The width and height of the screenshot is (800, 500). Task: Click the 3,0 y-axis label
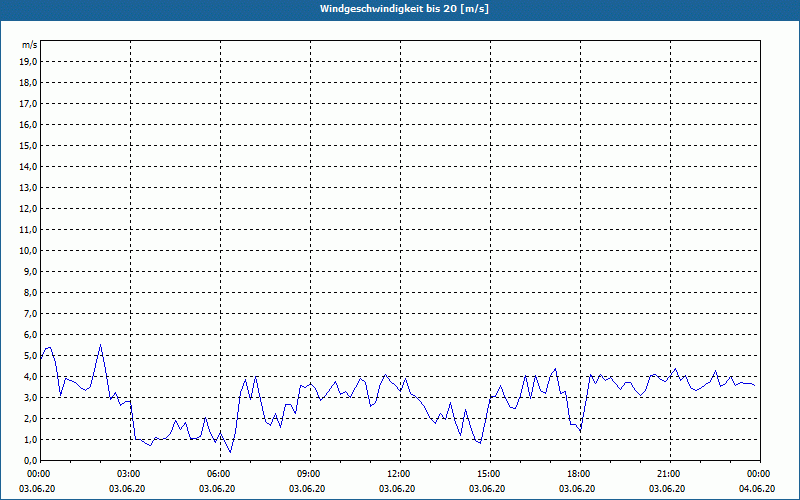[30, 397]
